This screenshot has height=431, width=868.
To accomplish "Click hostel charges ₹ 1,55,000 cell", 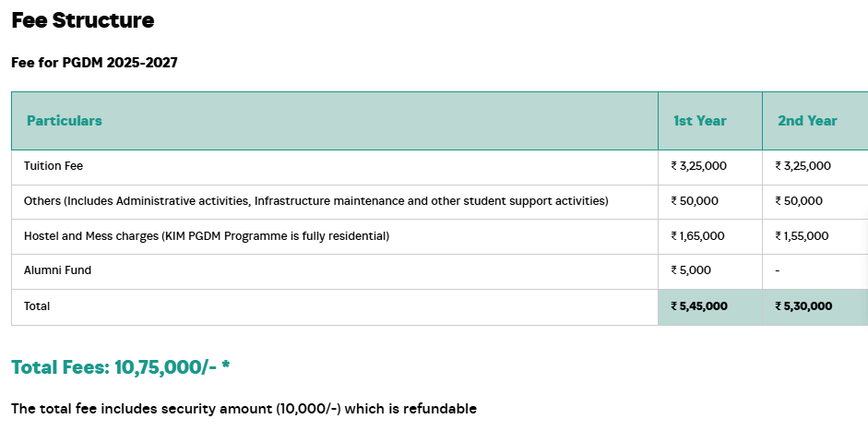I will tap(802, 236).
